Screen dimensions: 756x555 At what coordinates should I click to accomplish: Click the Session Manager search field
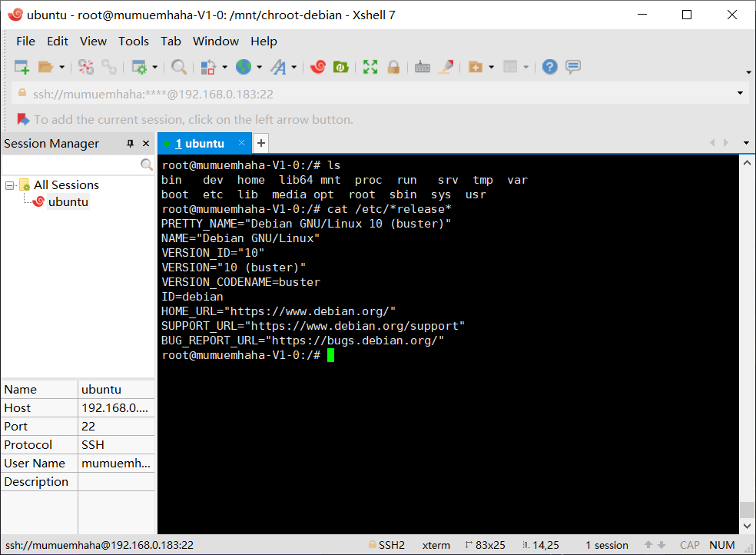click(71, 165)
